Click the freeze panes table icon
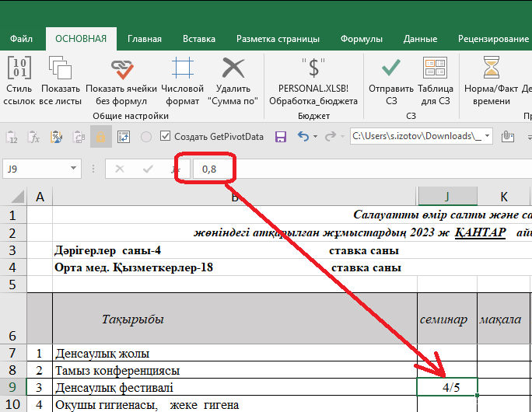The image size is (532, 412). click(124, 137)
